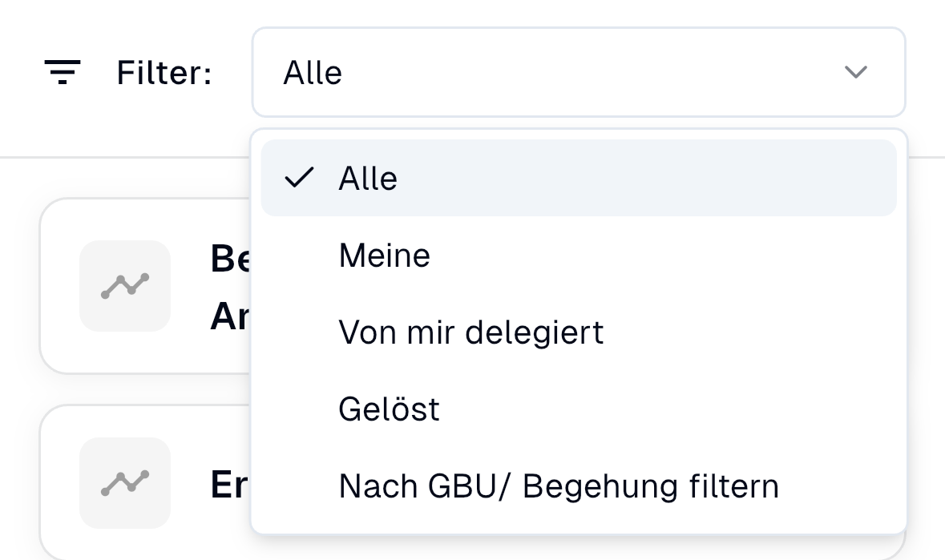
Task: Click the chart icon in the first card
Action: [125, 286]
